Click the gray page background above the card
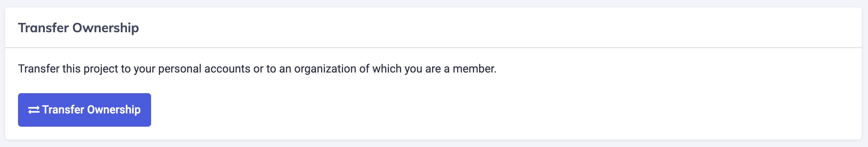The height and width of the screenshot is (147, 868). coord(434,3)
